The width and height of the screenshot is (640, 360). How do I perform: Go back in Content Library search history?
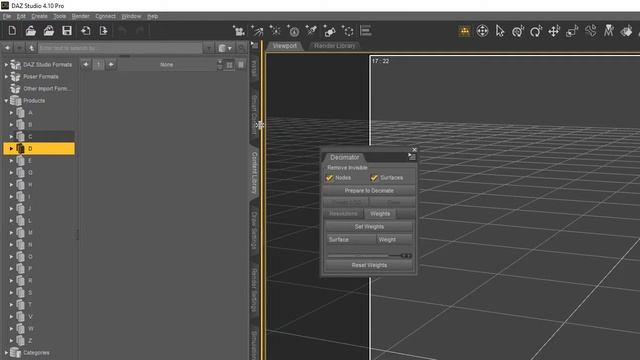tap(7, 48)
